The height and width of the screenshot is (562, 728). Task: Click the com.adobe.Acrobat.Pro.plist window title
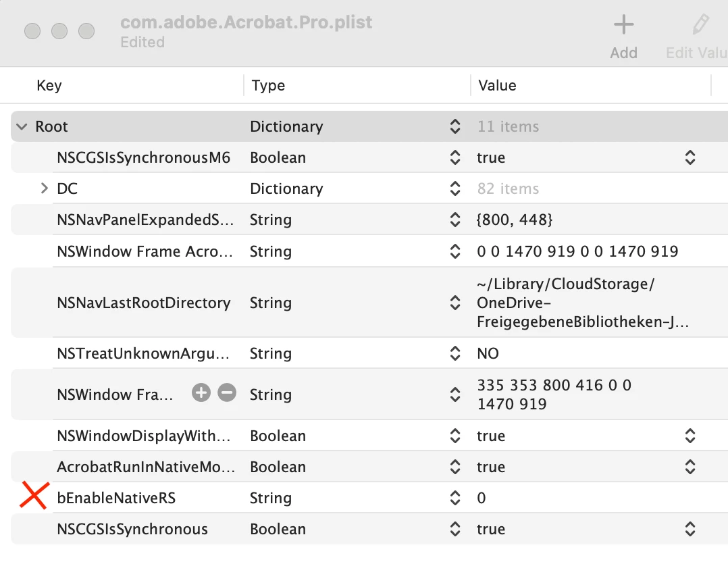[x=246, y=22]
